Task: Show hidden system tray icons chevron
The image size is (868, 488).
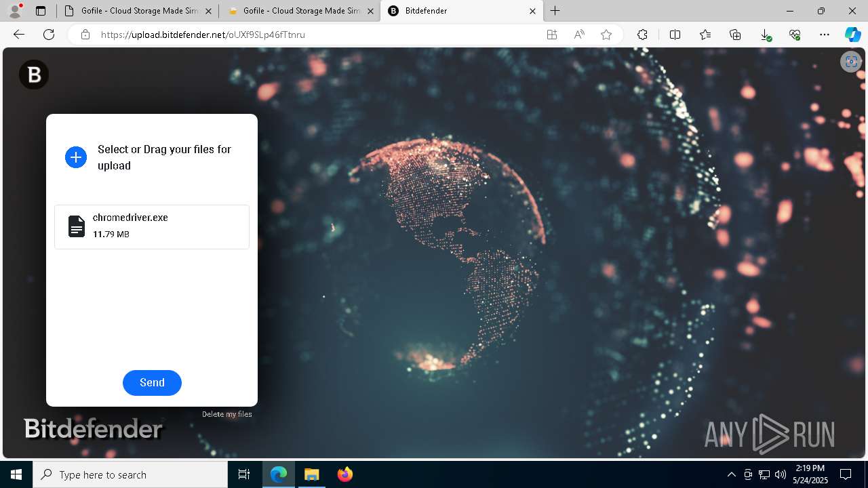Action: click(731, 474)
